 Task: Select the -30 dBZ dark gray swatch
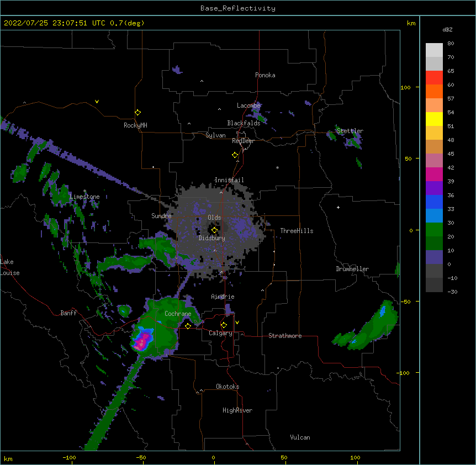tap(434, 285)
